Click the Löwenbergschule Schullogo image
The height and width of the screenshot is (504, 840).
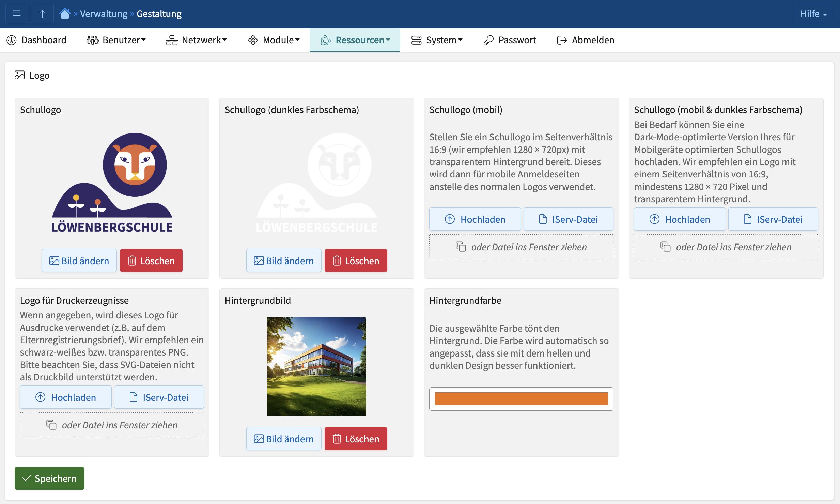(112, 182)
